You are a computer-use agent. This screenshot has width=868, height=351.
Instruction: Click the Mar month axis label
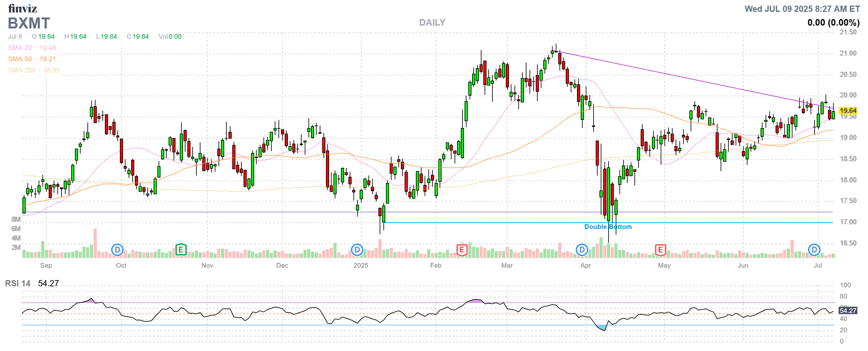click(x=507, y=265)
